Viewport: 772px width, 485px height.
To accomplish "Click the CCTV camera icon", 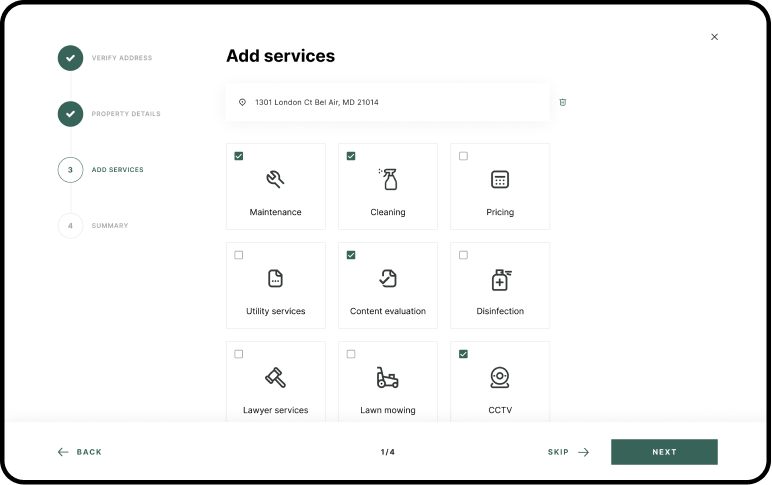I will pyautogui.click(x=500, y=378).
